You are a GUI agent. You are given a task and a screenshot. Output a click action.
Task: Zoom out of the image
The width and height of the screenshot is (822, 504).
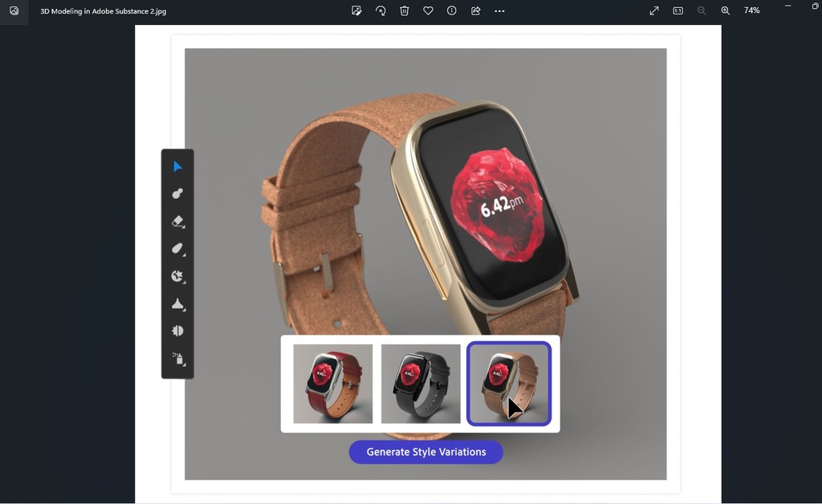pyautogui.click(x=702, y=10)
